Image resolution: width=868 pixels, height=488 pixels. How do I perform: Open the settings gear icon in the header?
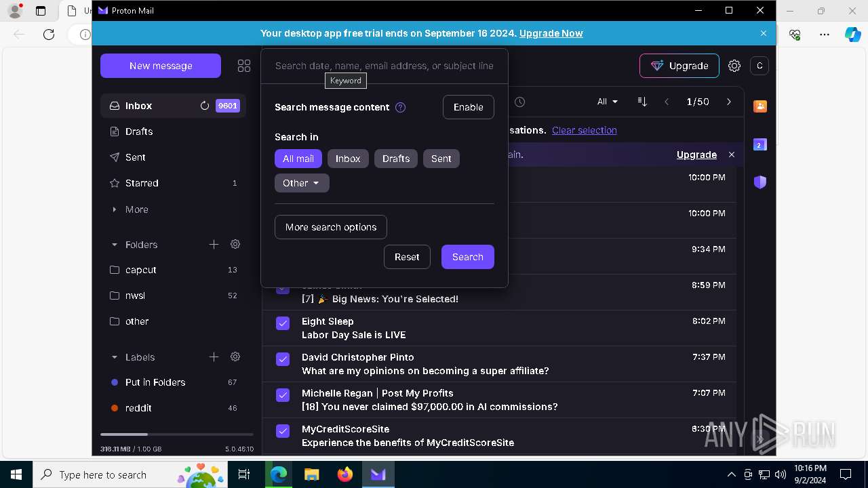tap(734, 66)
